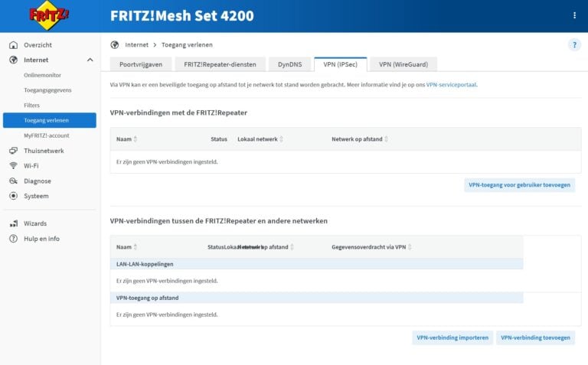The image size is (588, 365).
Task: Click the globe icon in breadcrumb
Action: pyautogui.click(x=115, y=45)
